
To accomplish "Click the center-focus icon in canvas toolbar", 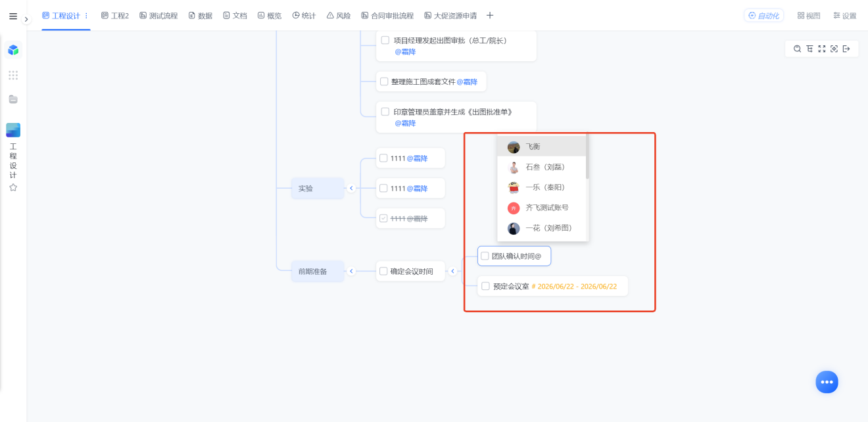I will click(x=834, y=49).
